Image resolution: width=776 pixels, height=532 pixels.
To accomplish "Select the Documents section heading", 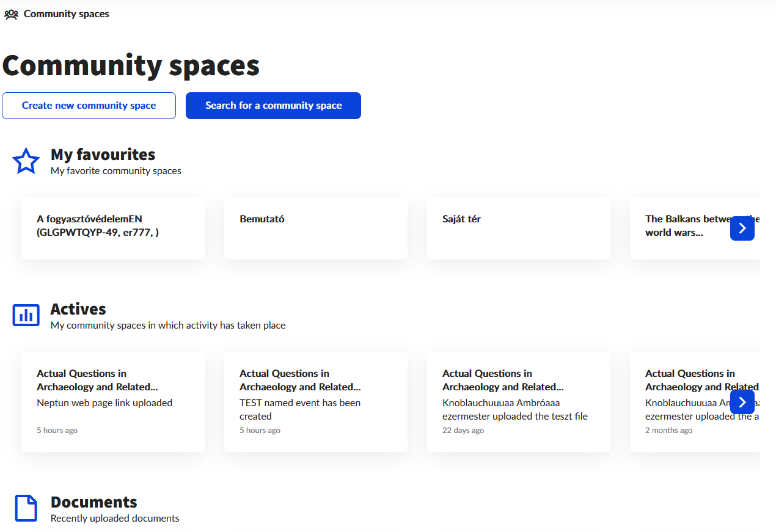I will [x=93, y=502].
